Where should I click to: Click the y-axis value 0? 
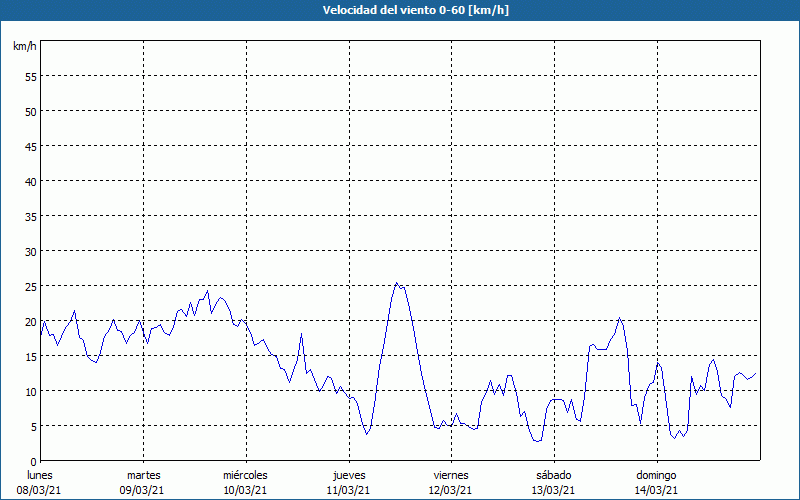click(34, 461)
